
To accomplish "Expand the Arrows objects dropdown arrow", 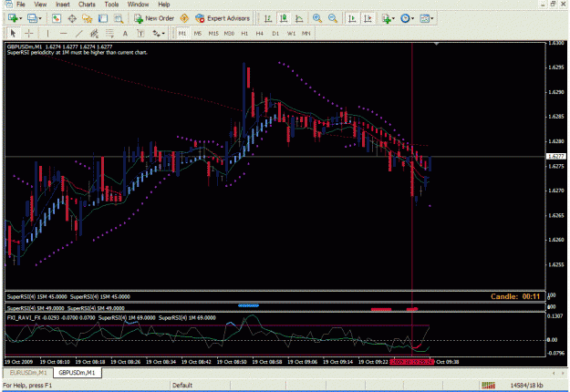I will [163, 34].
